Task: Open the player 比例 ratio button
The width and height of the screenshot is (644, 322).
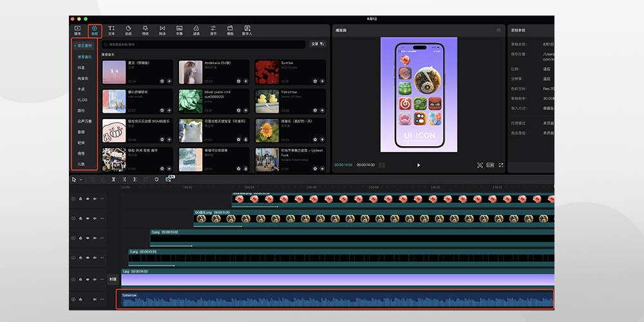Action: [490, 165]
